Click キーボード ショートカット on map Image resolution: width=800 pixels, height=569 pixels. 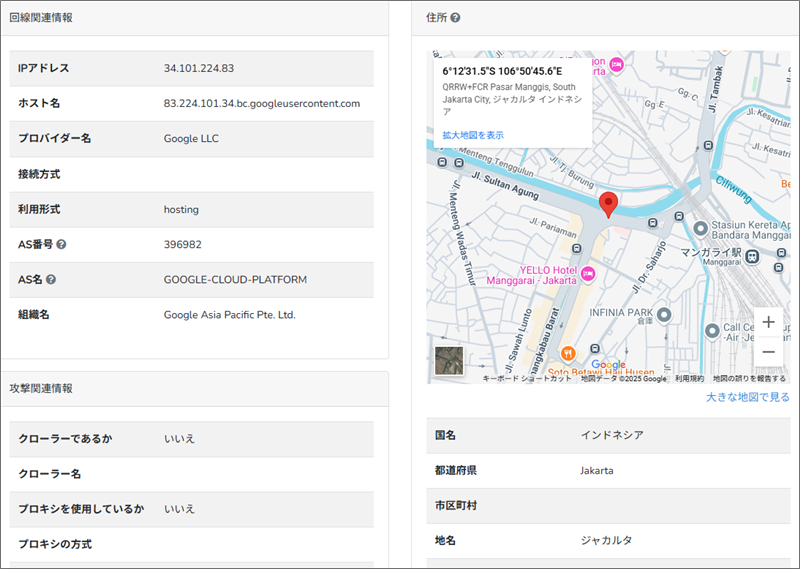(527, 379)
